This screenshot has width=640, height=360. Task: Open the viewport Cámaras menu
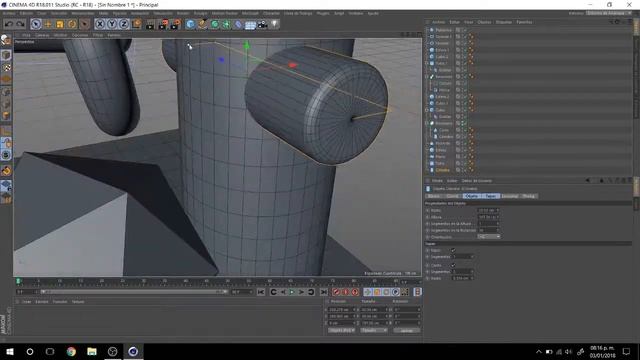click(42, 35)
